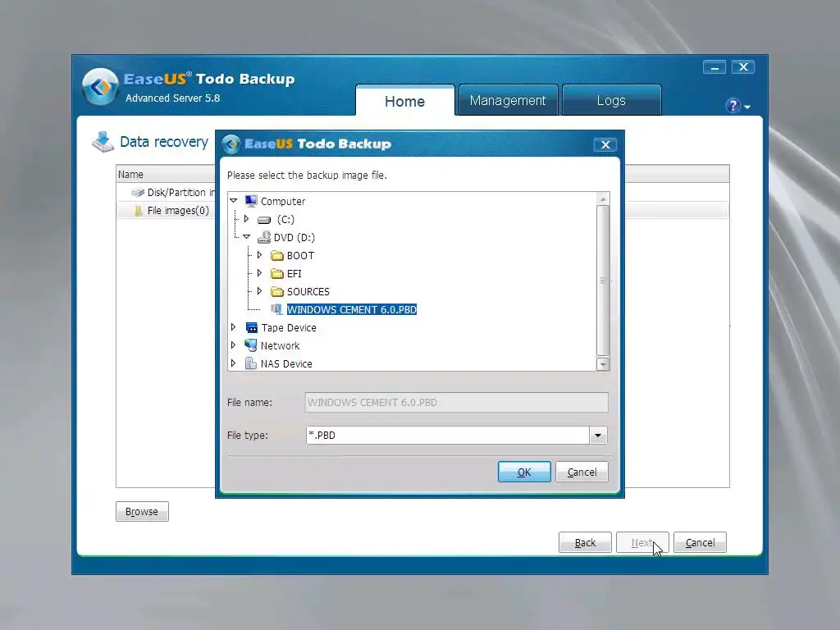Select the Tape Device label
The width and height of the screenshot is (840, 630).
(289, 328)
